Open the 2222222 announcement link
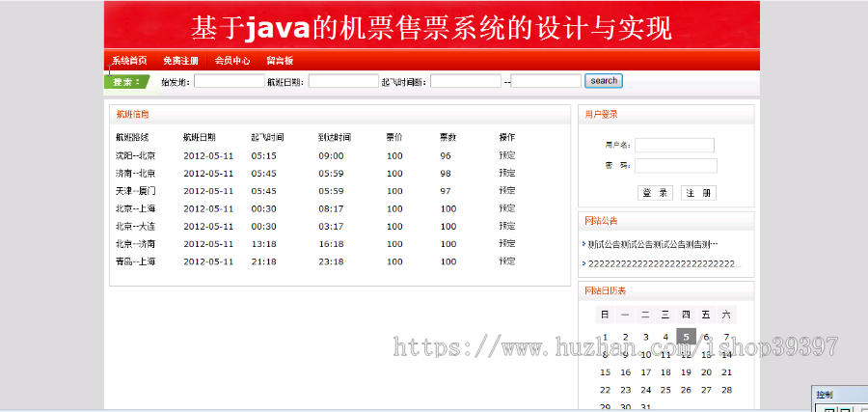The width and height of the screenshot is (868, 412). [665, 264]
